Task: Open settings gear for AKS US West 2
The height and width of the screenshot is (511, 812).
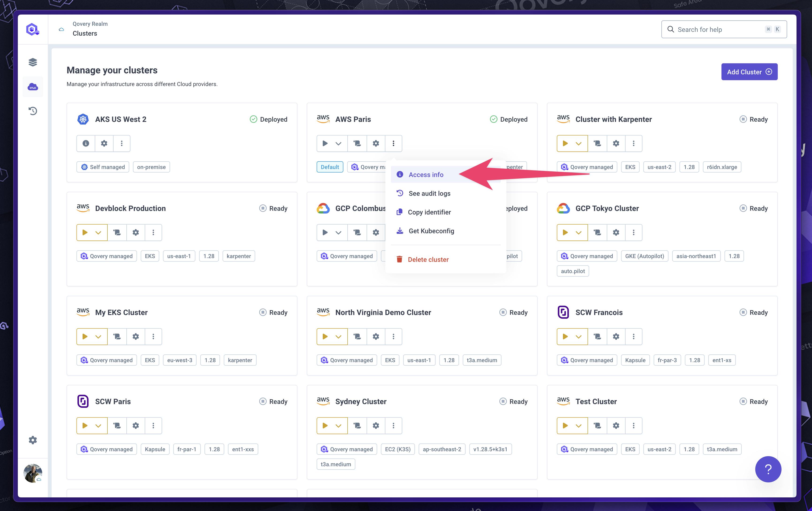Action: coord(104,143)
